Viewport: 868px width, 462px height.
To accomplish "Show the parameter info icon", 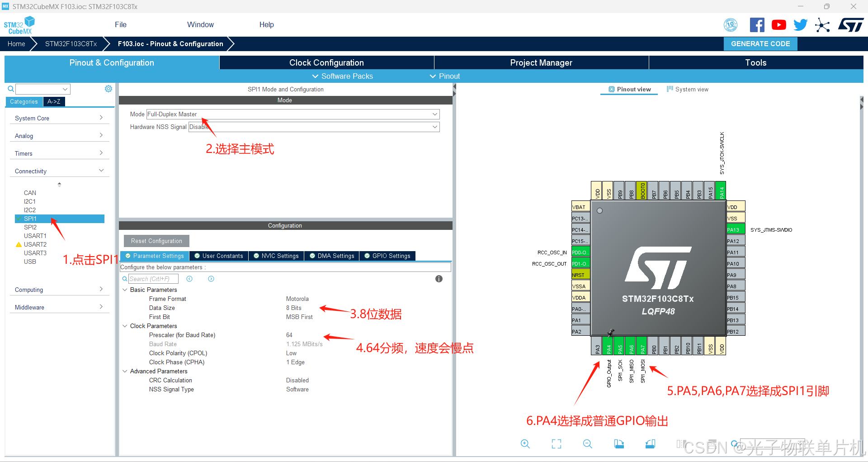I will 439,279.
